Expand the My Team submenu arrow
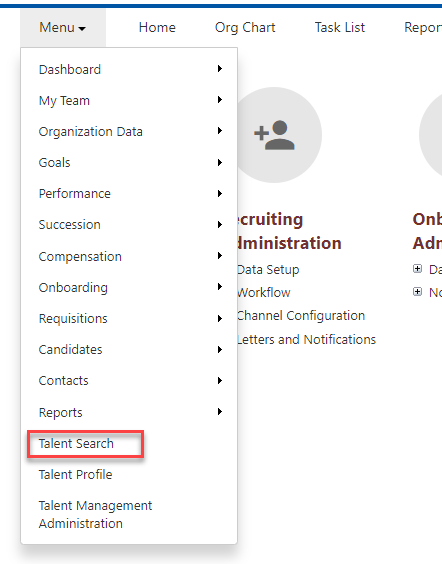 [x=220, y=100]
